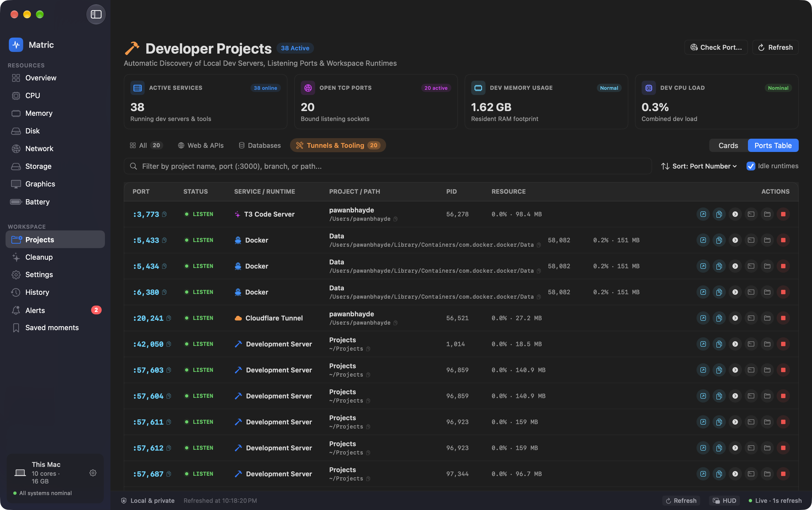Select Web & APIs filter tab
The width and height of the screenshot is (812, 510).
[x=201, y=145]
